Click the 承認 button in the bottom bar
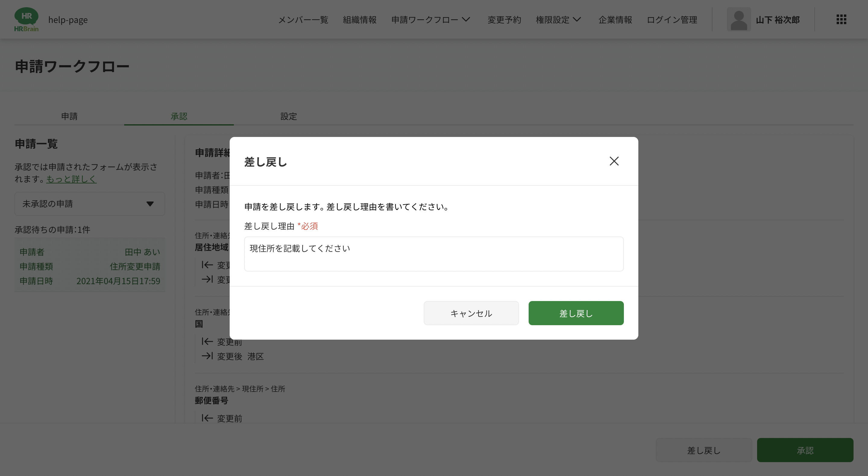This screenshot has height=476, width=868. click(x=805, y=450)
